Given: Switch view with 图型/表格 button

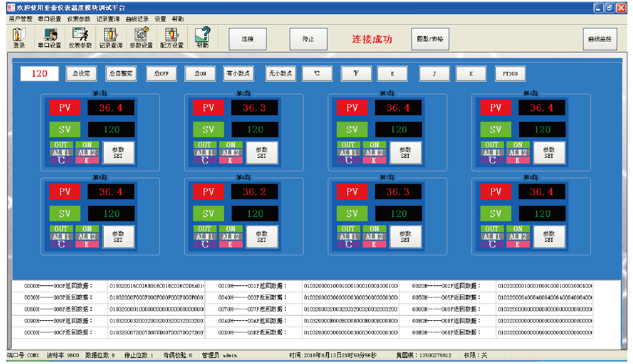Looking at the screenshot, I should 430,39.
